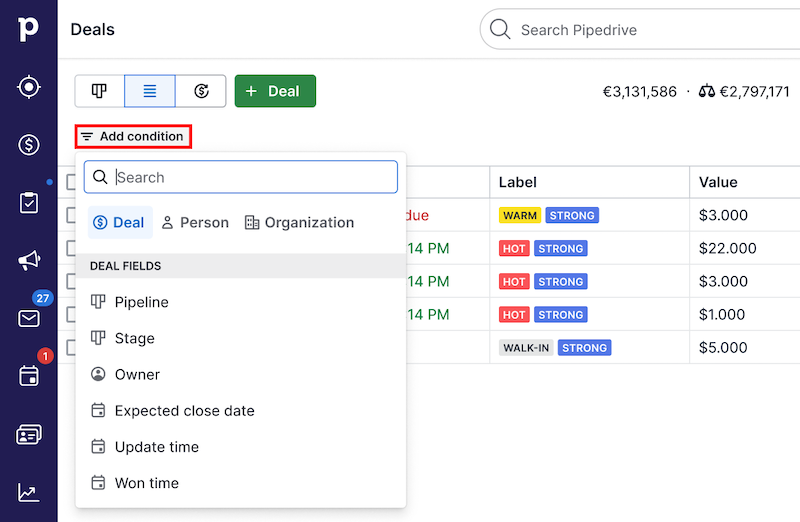The image size is (800, 522).
Task: Click the yellow WARM label tag
Action: coord(520,215)
